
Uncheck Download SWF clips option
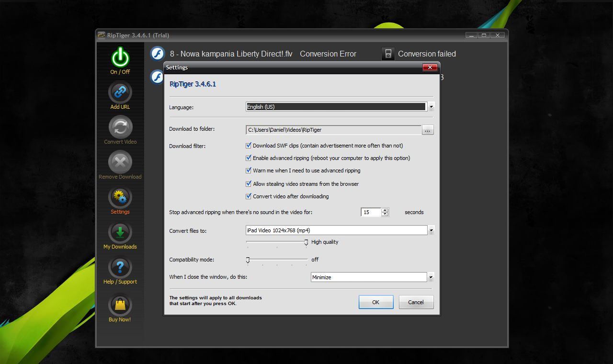[249, 146]
